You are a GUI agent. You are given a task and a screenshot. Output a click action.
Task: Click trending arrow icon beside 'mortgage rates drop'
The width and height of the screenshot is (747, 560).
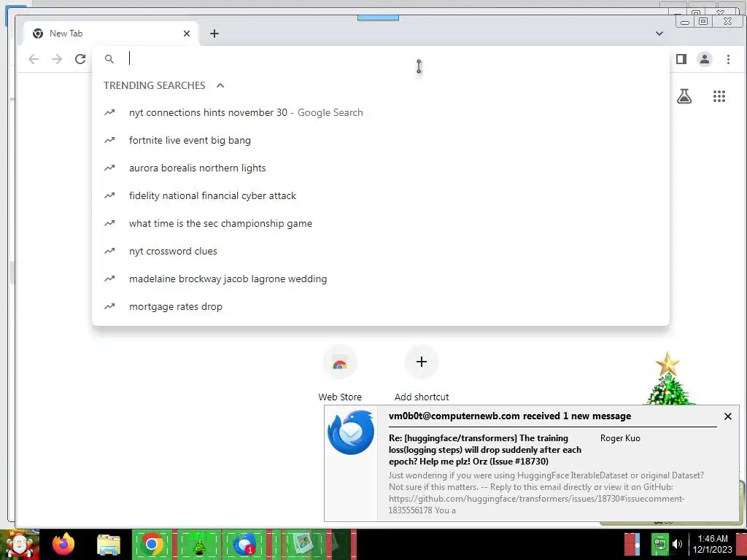tap(109, 306)
